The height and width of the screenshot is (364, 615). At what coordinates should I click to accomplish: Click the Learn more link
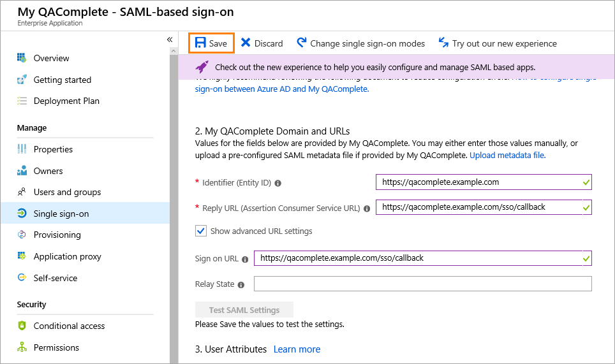tap(297, 349)
